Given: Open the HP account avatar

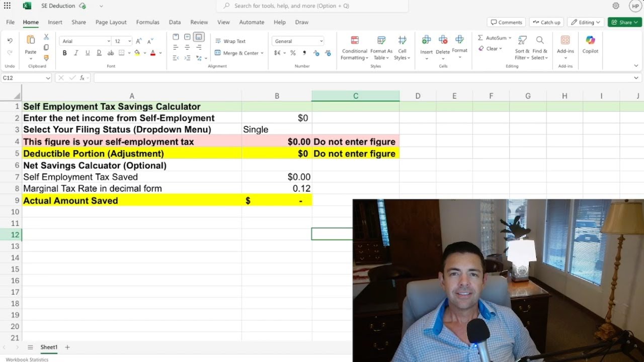Looking at the screenshot, I should coord(635,6).
